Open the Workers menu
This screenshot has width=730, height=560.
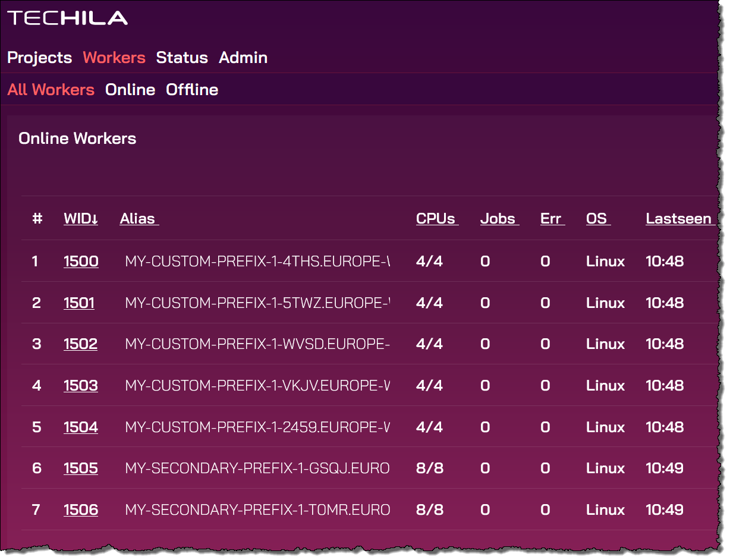pyautogui.click(x=114, y=58)
